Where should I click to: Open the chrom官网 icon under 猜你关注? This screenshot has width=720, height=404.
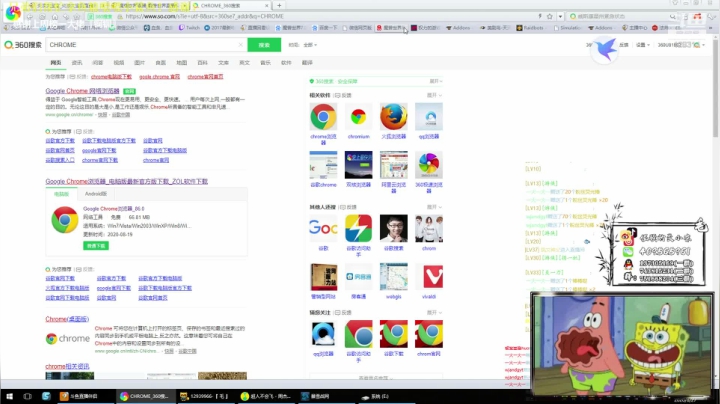429,334
